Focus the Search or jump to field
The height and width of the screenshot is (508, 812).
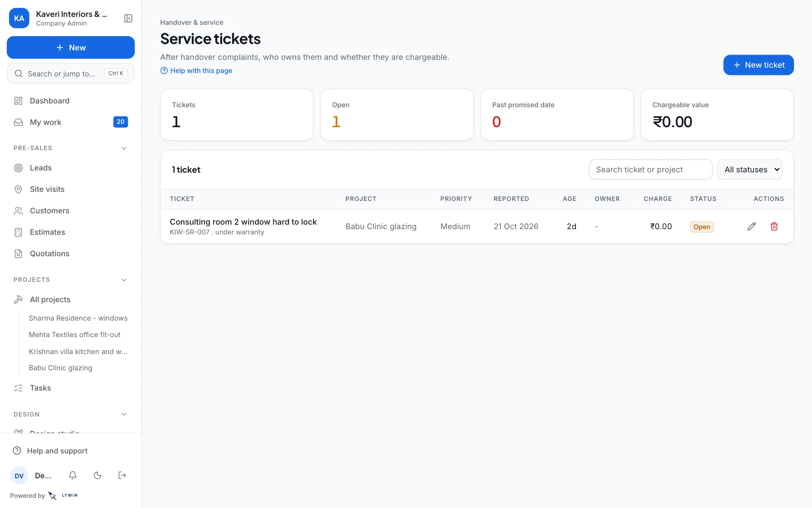point(71,73)
